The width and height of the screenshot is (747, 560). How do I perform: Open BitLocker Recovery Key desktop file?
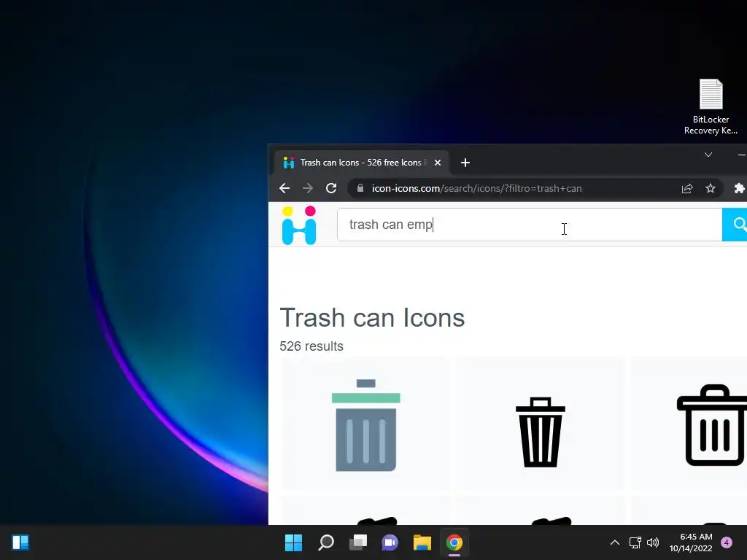click(711, 106)
